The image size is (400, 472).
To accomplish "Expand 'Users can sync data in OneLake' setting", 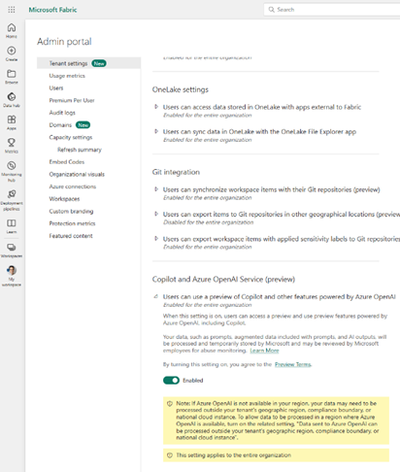I will click(x=156, y=131).
